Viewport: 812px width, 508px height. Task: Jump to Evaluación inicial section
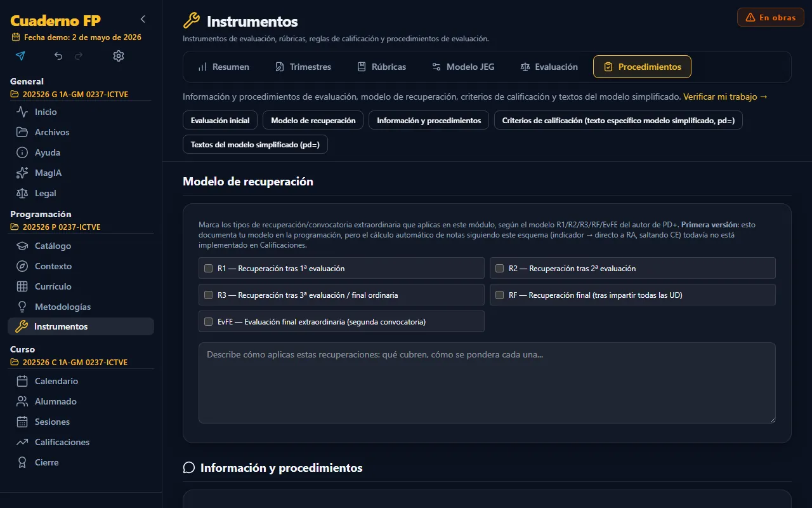coord(220,120)
